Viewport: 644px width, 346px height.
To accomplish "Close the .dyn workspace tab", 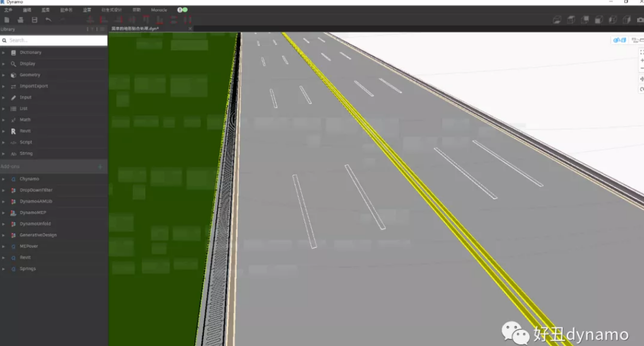I will pyautogui.click(x=190, y=29).
